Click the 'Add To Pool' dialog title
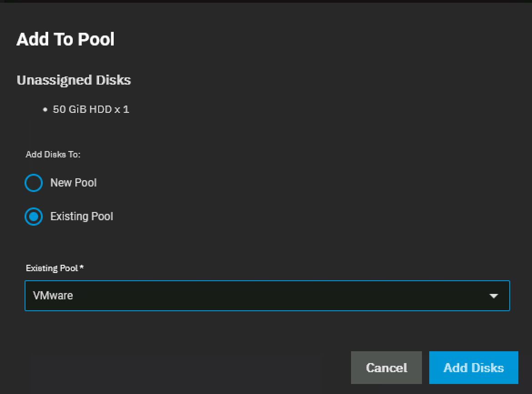The image size is (532, 394). [x=65, y=40]
